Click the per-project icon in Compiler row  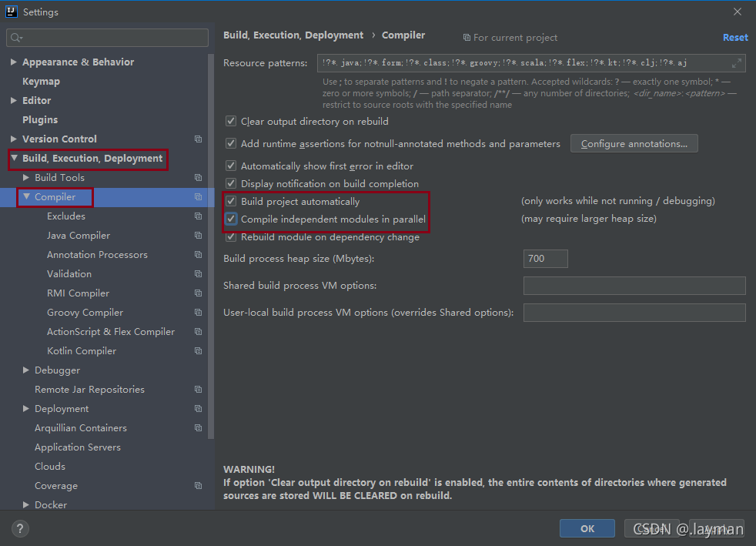tap(198, 197)
